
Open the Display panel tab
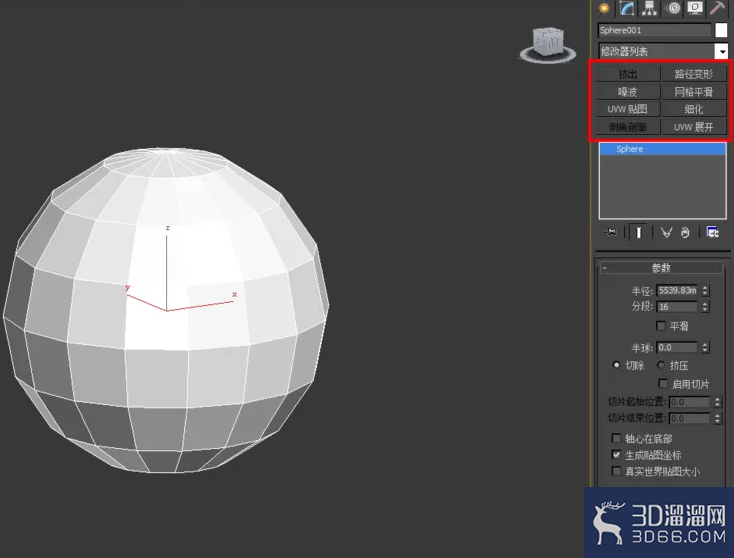695,8
